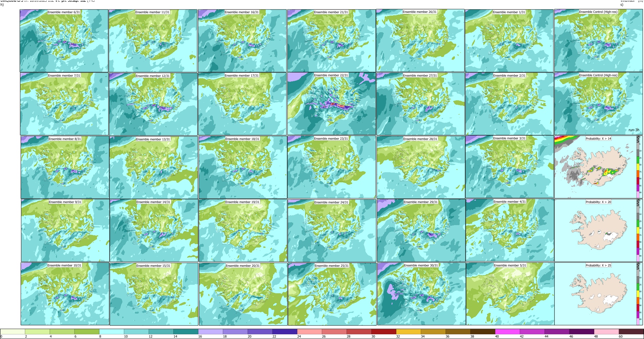Viewport: 644px width, 339px height.
Task: Pick the legend swatch between 2 and 4
Action: [x=37, y=332]
